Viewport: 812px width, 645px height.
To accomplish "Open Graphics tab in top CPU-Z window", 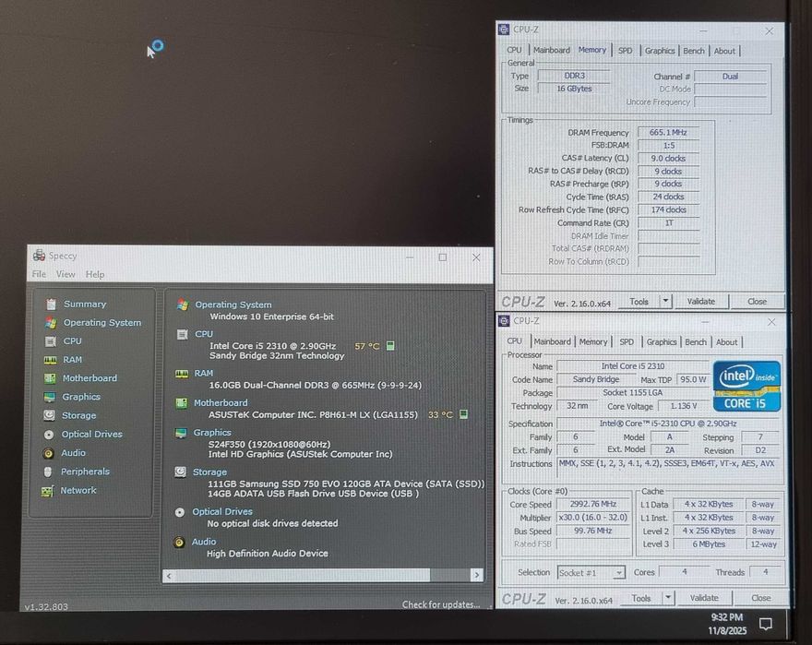I will [x=660, y=51].
